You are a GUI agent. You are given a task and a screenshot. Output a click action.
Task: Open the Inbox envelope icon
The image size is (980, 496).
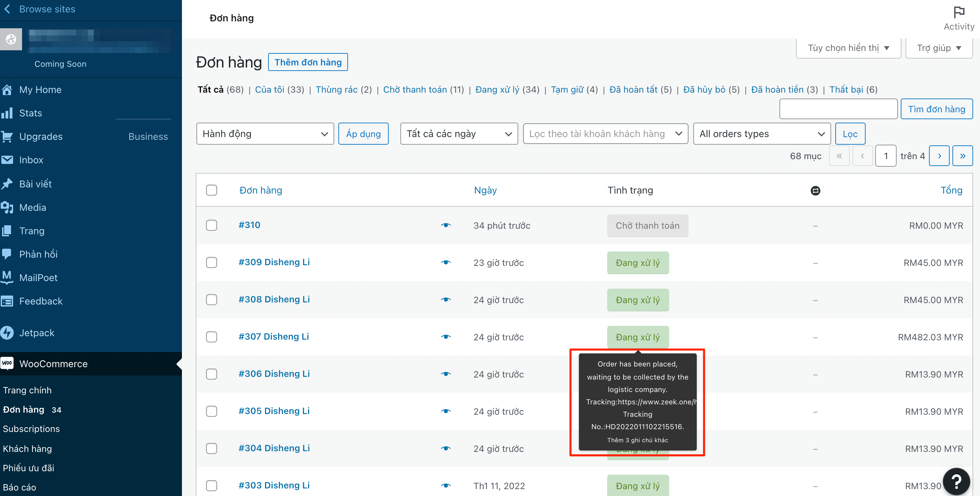[x=7, y=160]
